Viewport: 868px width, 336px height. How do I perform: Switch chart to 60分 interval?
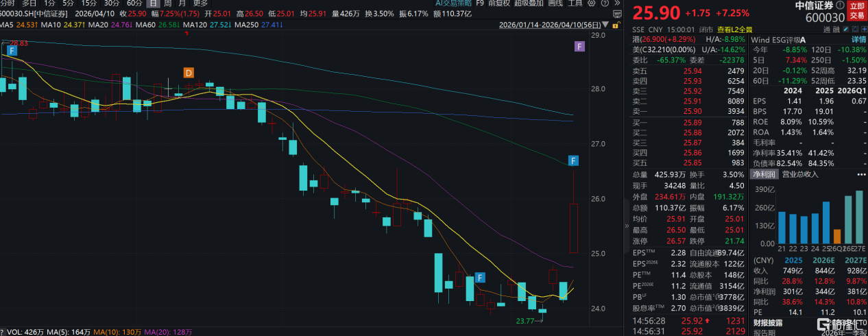point(135,3)
